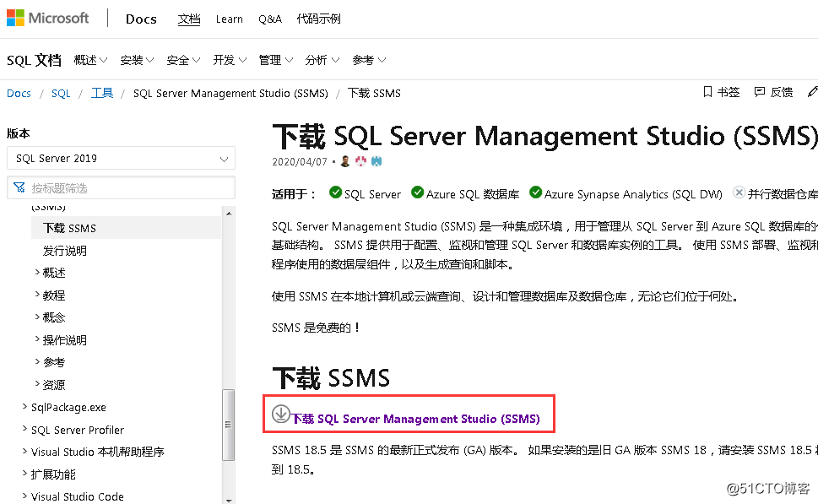
Task: Click sidebar scrollbar up arrow
Action: (229, 214)
